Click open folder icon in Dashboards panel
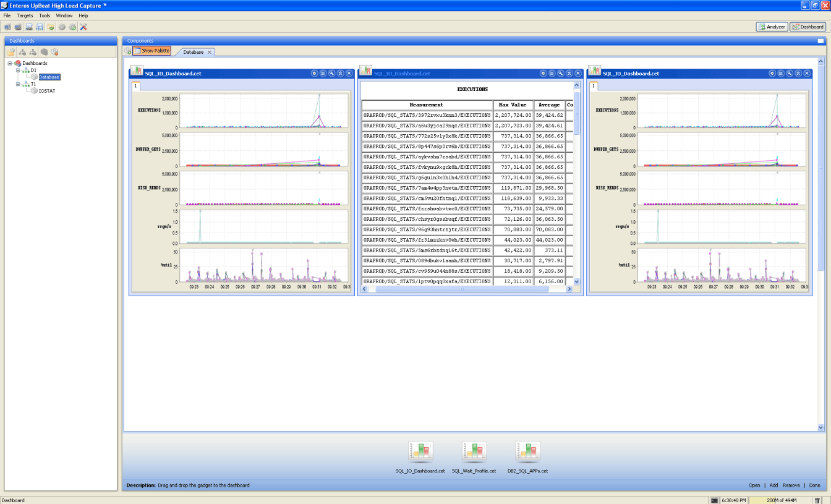Viewport: 831px width, 504px height. 11,52
